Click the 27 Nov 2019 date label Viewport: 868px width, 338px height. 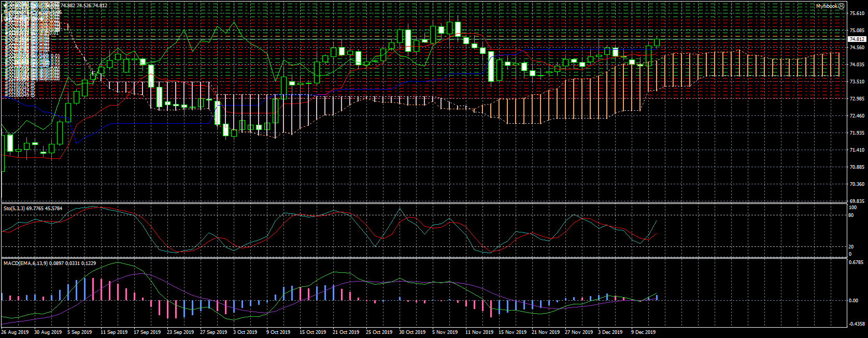pyautogui.click(x=579, y=332)
